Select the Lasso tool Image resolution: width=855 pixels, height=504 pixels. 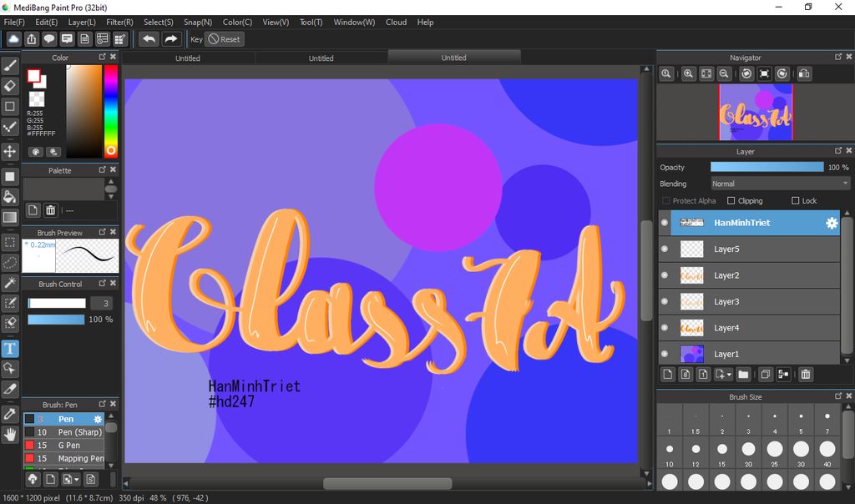pos(10,263)
